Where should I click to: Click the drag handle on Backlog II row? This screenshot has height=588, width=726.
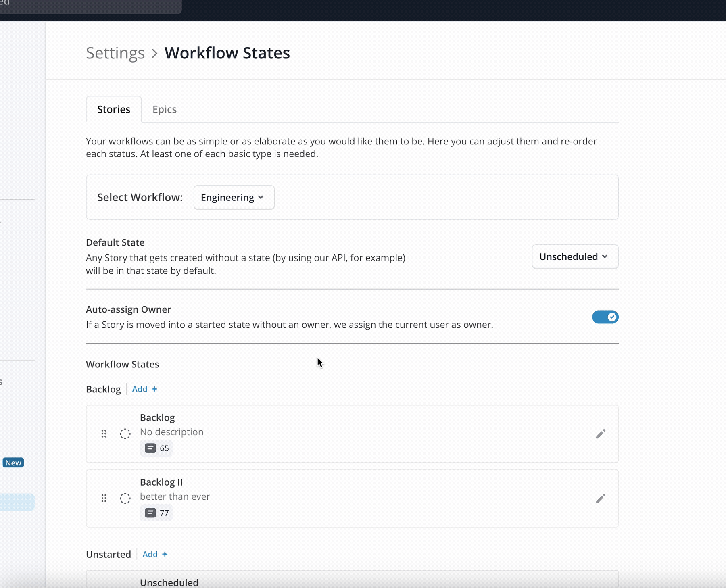coord(104,498)
